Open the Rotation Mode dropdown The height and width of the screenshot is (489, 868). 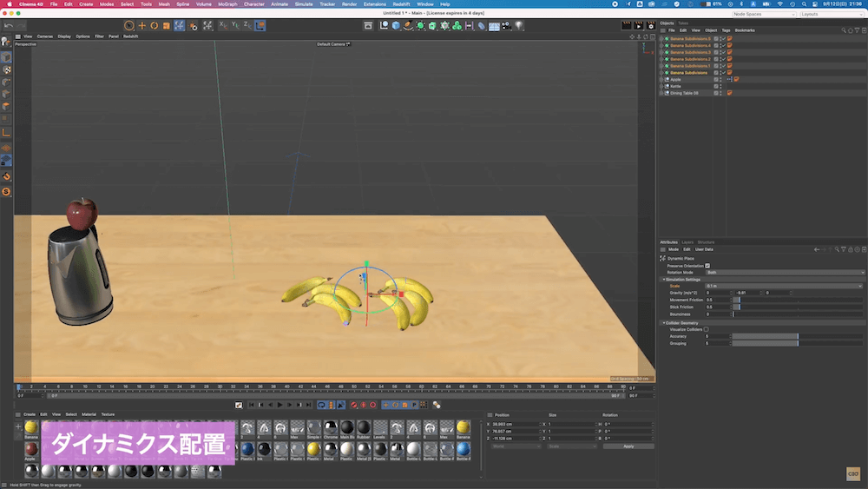tap(784, 273)
